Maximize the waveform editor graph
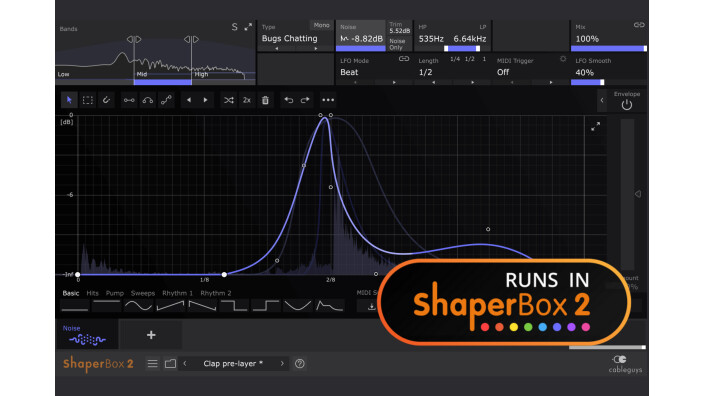 595,127
